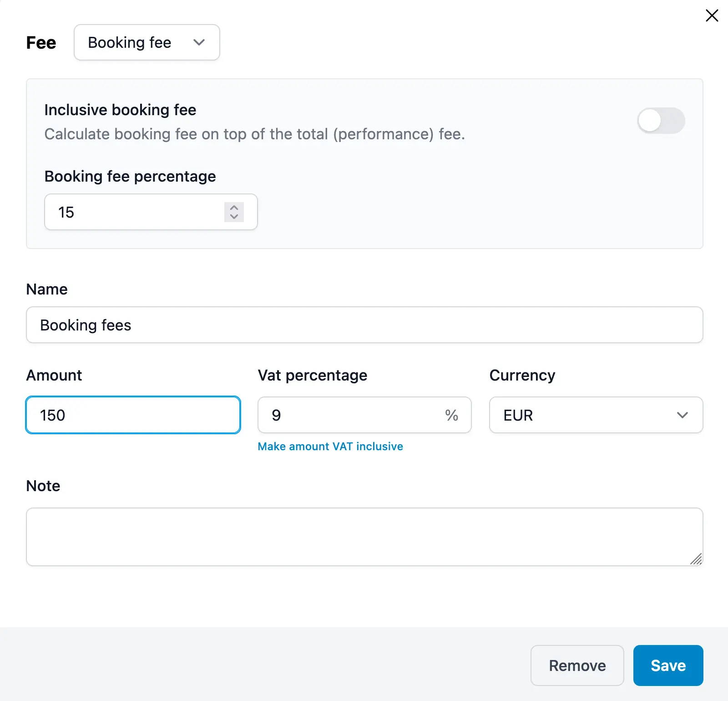Open the Currency dropdown showing EUR
Image resolution: width=728 pixels, height=701 pixels.
click(596, 415)
